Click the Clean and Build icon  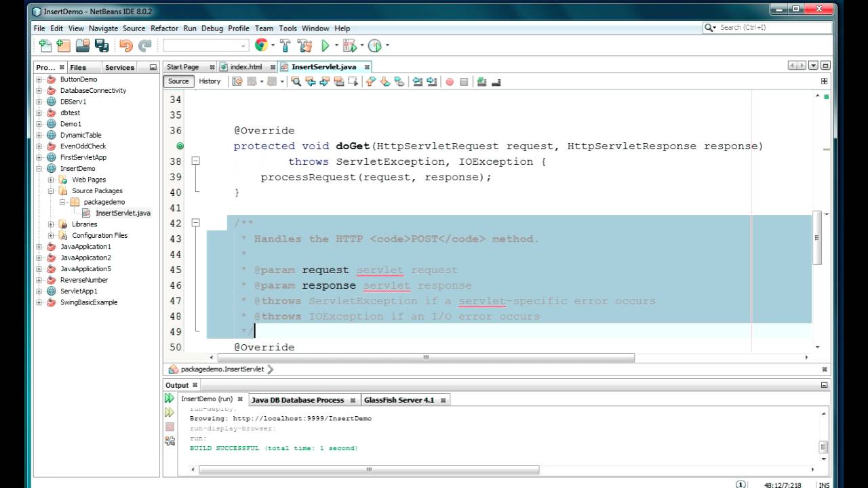coord(305,45)
